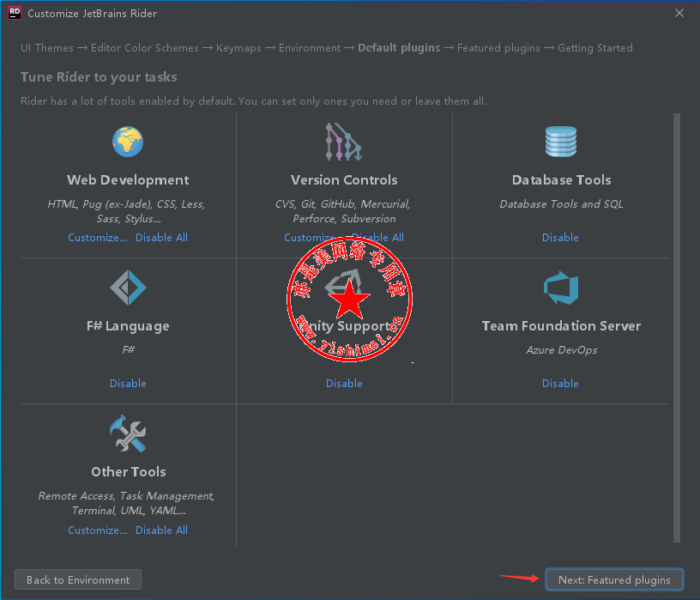Click the Rider RD logo in title bar
This screenshot has height=600, width=700.
[15, 13]
